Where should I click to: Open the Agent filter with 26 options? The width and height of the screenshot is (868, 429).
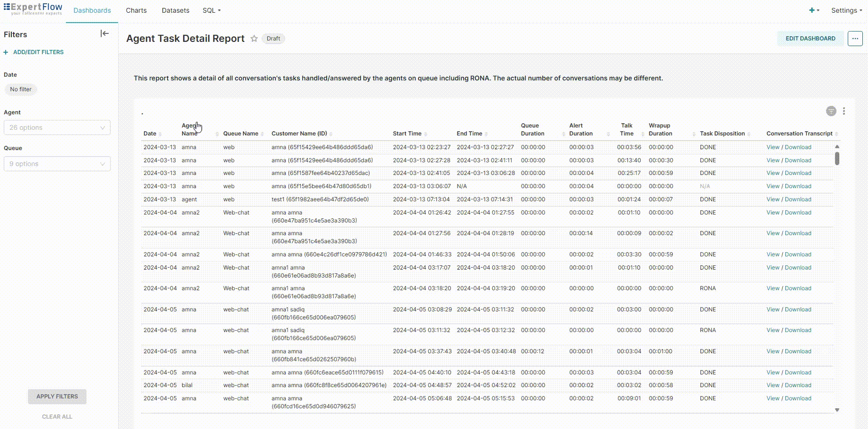coord(57,127)
